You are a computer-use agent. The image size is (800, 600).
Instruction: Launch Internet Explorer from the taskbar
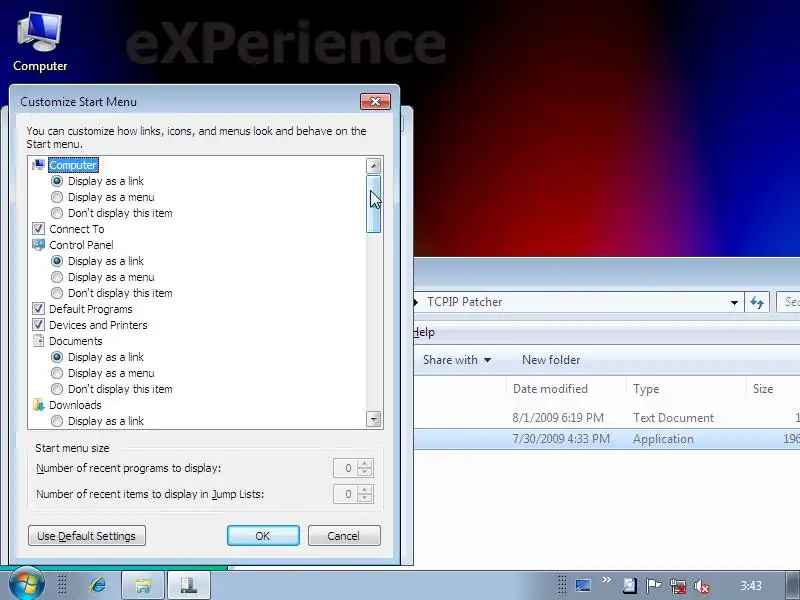coord(97,585)
